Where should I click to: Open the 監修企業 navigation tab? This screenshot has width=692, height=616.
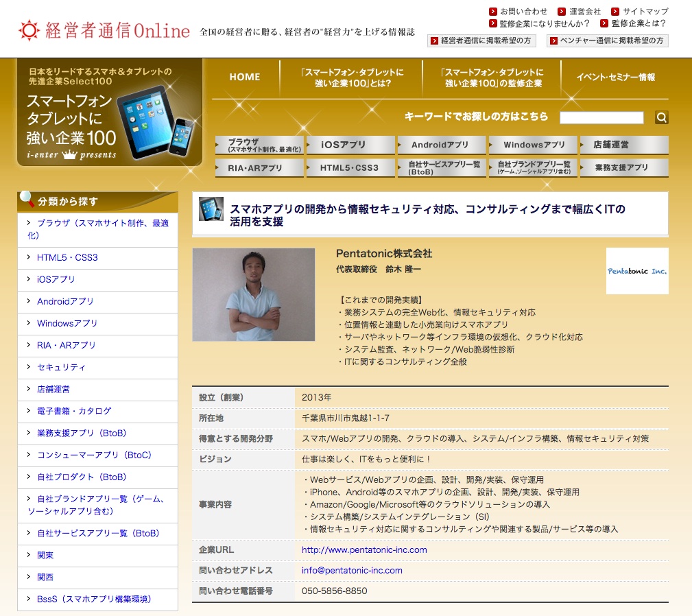pyautogui.click(x=492, y=78)
